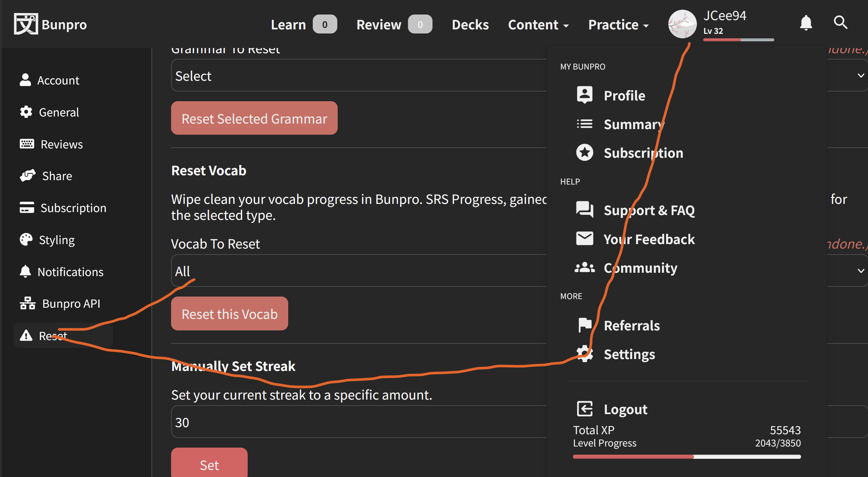Open the notifications bell in header

(x=806, y=23)
